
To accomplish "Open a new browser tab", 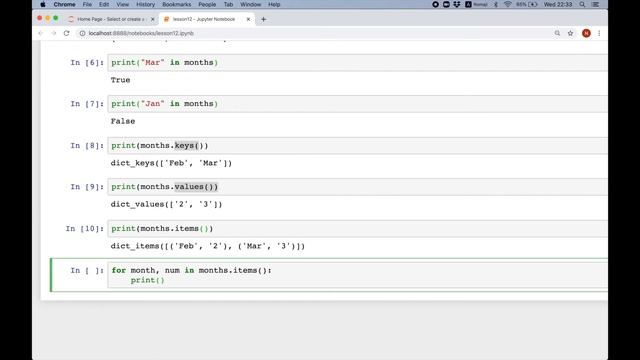I will click(263, 19).
